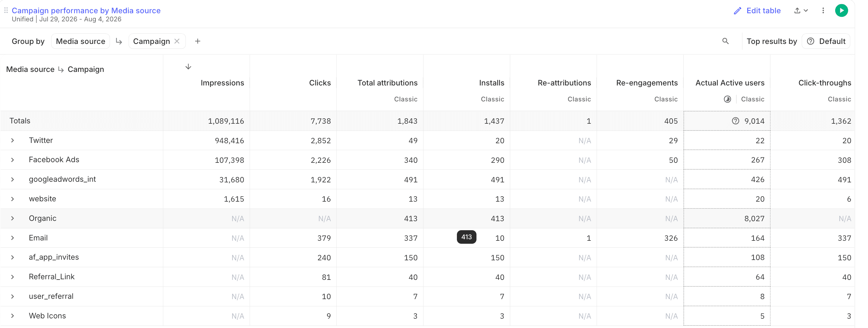Click the Organic media source name
This screenshot has height=328, width=868.
click(42, 218)
